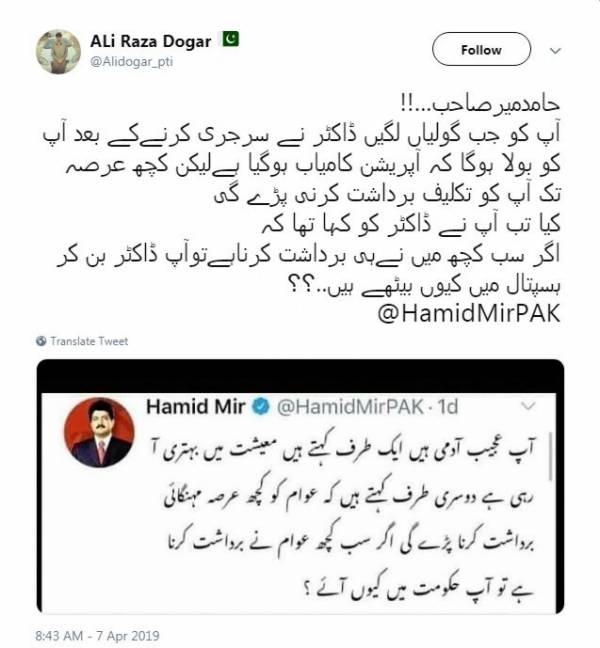Click the Translate Tweet link

89,341
